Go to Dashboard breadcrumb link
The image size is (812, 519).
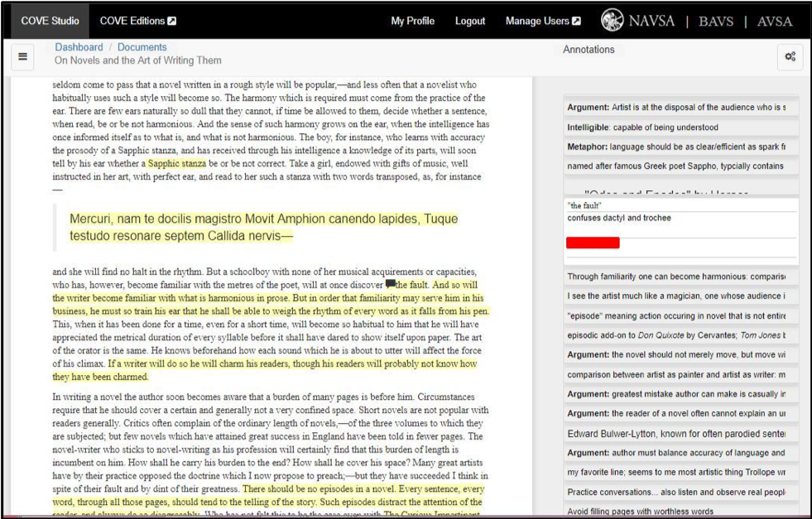pos(79,47)
